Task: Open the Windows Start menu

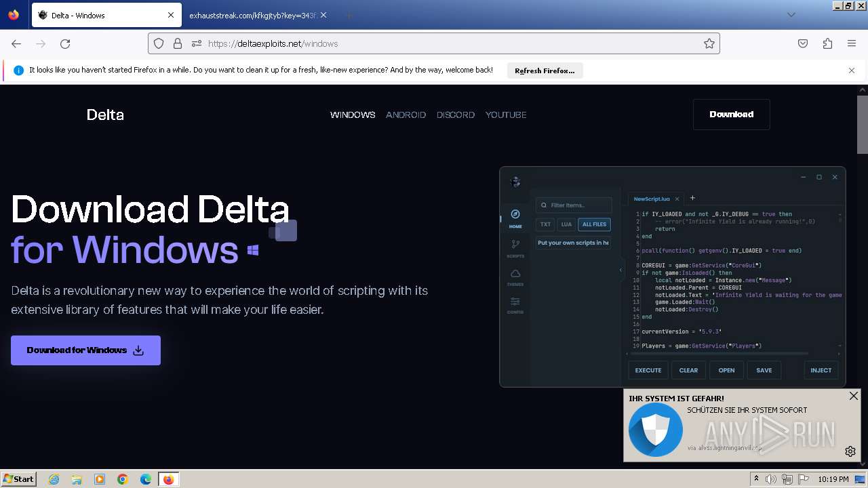Action: point(18,479)
